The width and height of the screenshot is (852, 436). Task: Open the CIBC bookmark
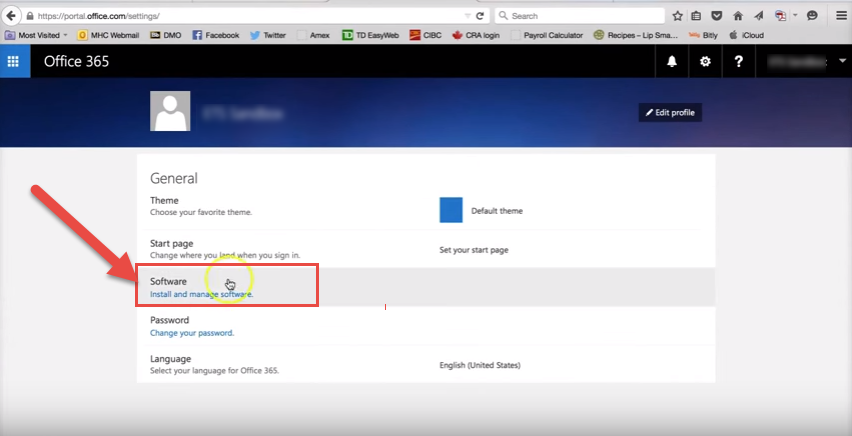[426, 35]
